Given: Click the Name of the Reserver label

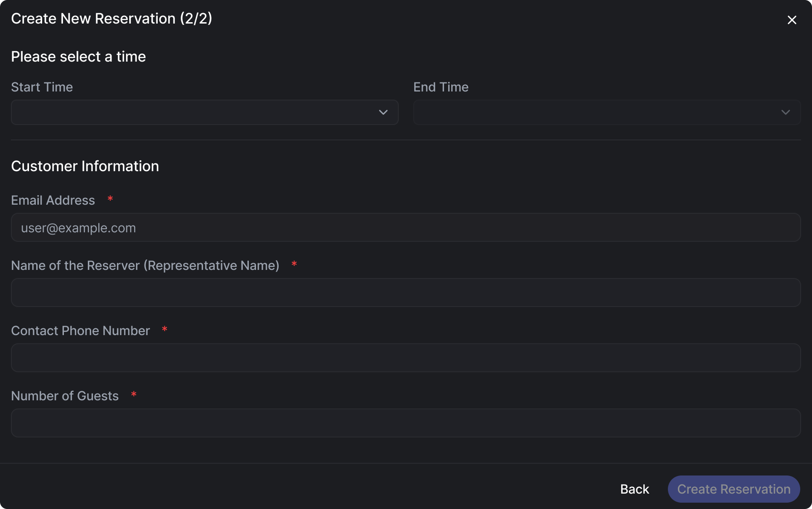Looking at the screenshot, I should pos(145,265).
